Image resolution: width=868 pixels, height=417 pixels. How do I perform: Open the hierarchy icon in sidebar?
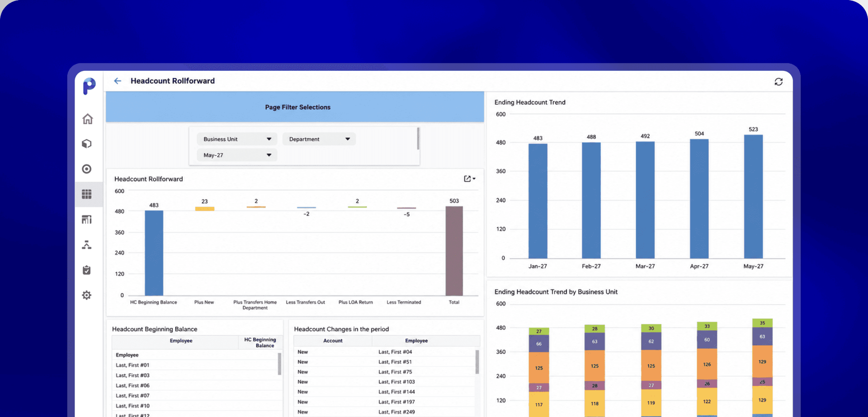click(x=87, y=245)
